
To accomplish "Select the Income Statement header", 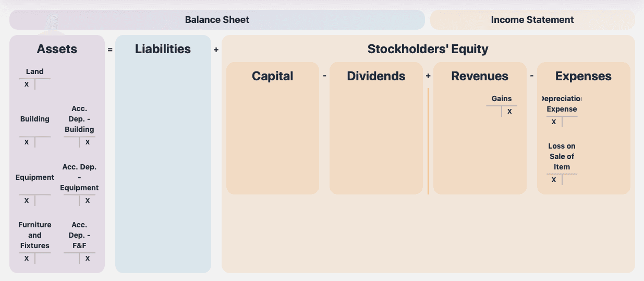I will [x=532, y=20].
